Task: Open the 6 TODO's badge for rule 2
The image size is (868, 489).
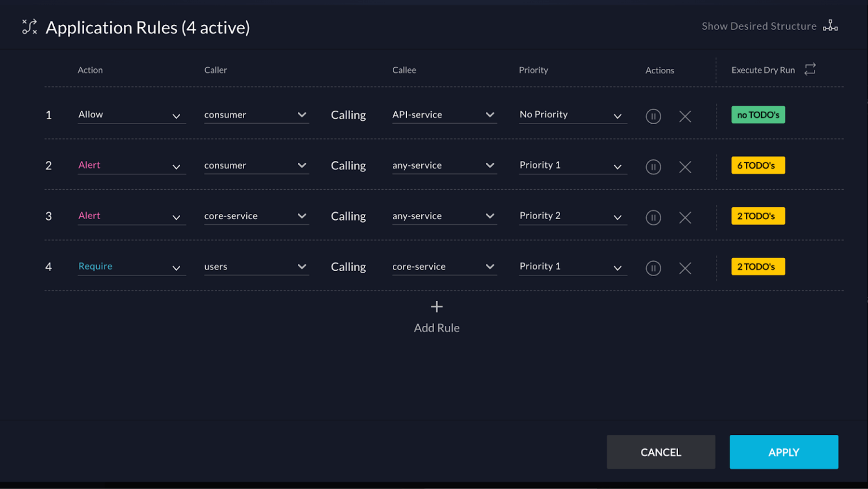Action: point(757,165)
